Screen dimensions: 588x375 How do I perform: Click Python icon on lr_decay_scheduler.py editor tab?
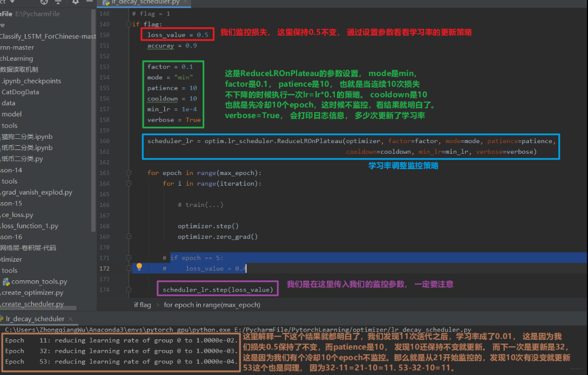pos(106,2)
